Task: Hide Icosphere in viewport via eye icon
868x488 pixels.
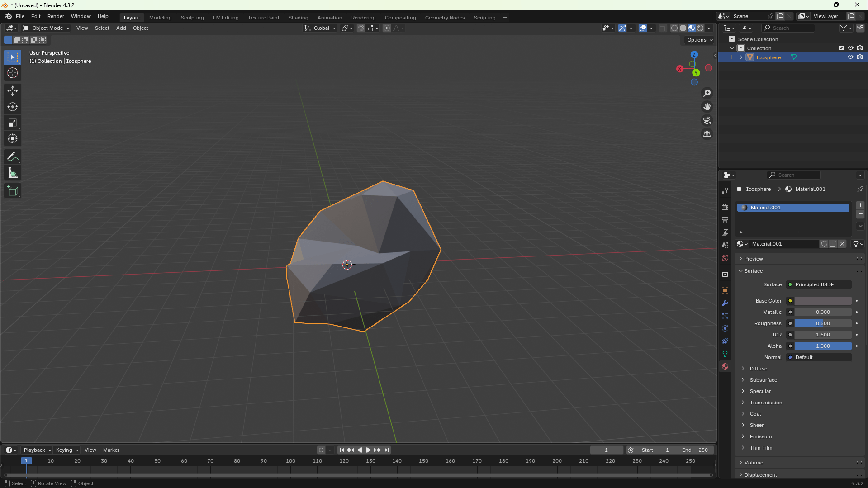Action: pyautogui.click(x=850, y=57)
